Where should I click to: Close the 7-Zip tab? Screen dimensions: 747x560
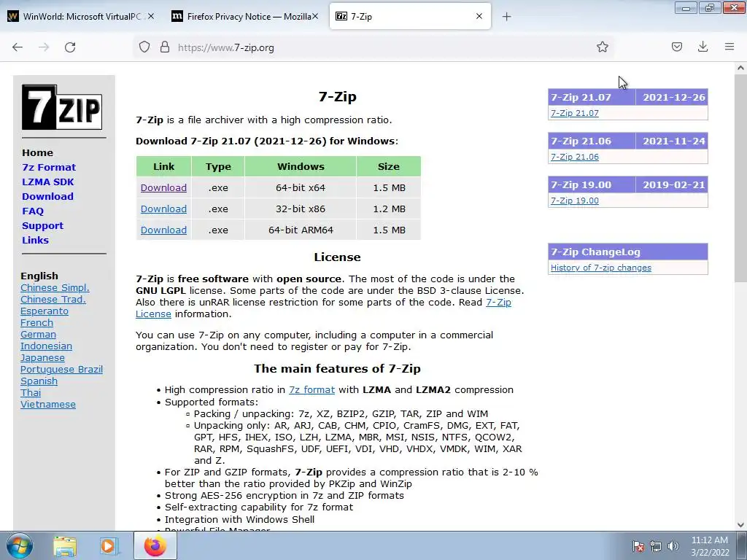tap(479, 16)
